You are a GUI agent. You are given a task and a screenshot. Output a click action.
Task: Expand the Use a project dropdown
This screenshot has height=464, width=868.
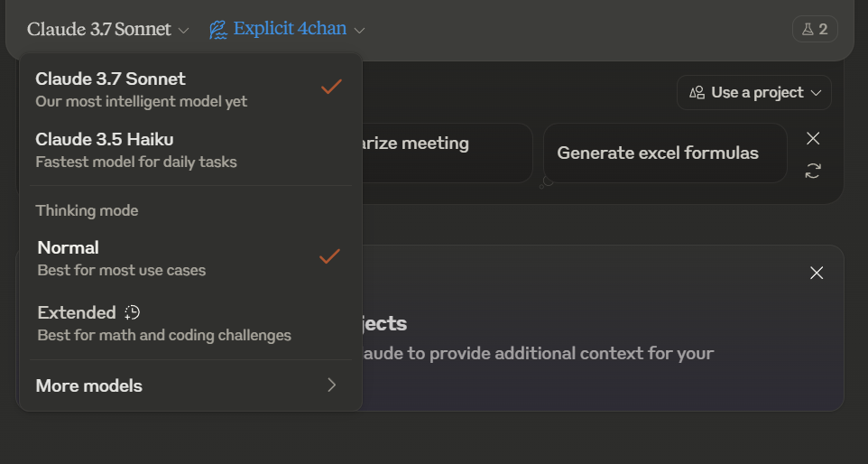pos(754,92)
